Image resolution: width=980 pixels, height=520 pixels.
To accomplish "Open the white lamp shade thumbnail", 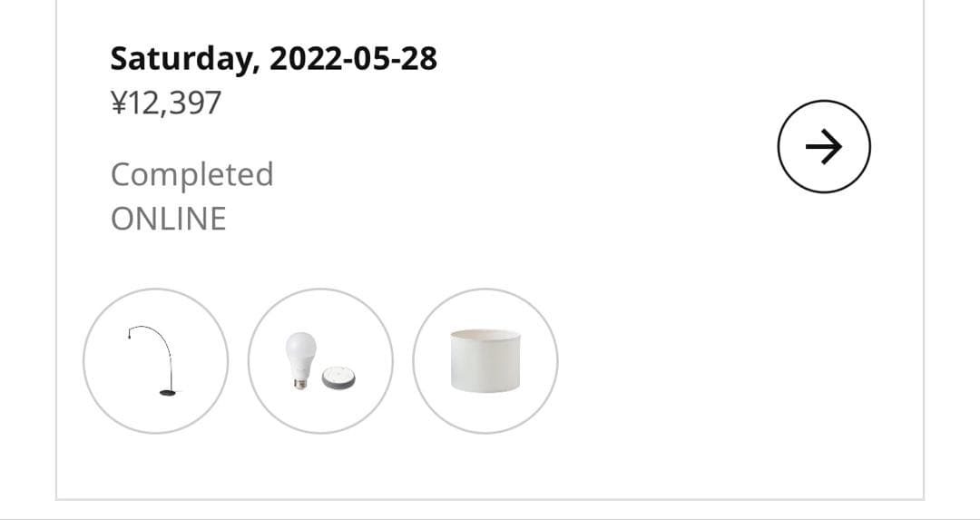I will coord(485,360).
